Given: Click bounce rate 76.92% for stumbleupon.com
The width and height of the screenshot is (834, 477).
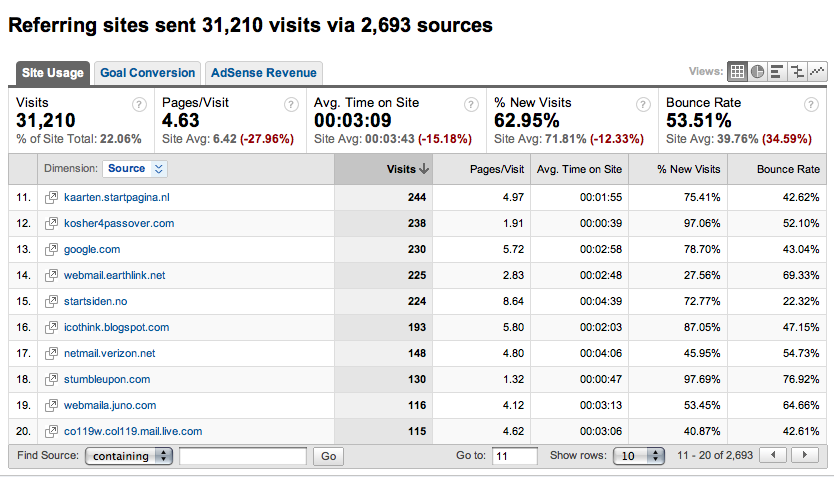Looking at the screenshot, I should (x=801, y=380).
